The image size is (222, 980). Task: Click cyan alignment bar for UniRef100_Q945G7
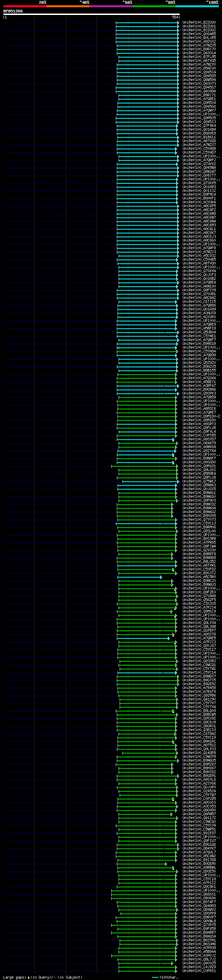point(147,88)
